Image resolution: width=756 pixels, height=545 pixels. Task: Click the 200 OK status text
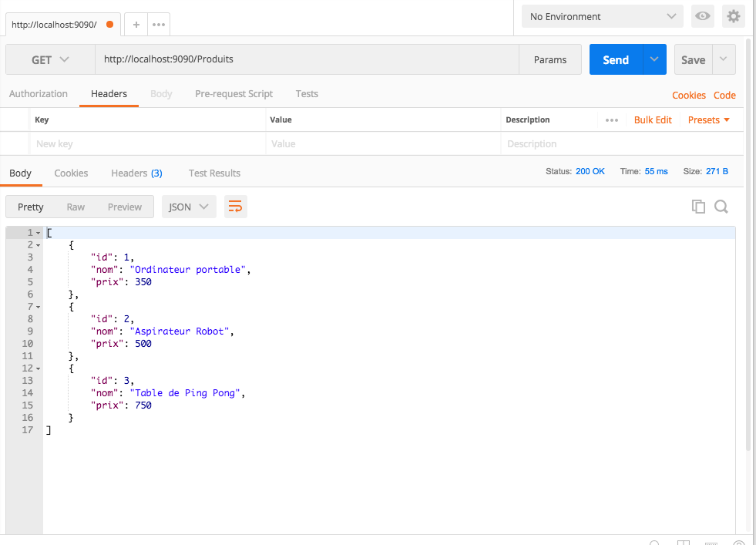point(590,171)
